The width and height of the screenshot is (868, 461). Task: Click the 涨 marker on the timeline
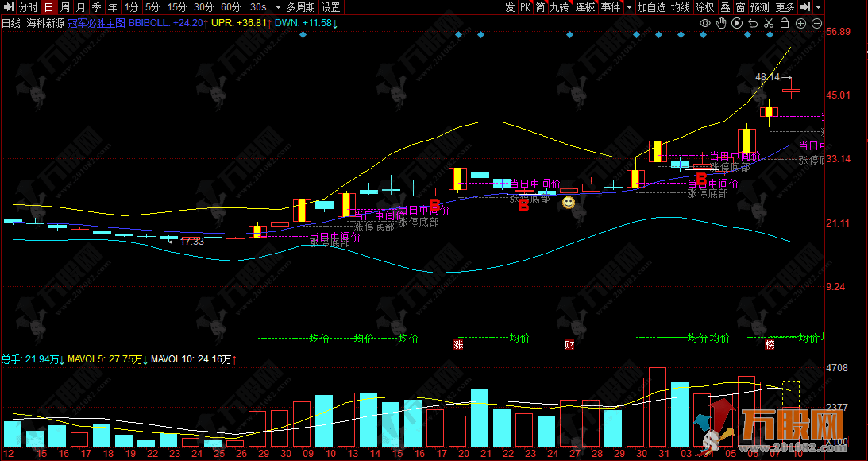(458, 344)
